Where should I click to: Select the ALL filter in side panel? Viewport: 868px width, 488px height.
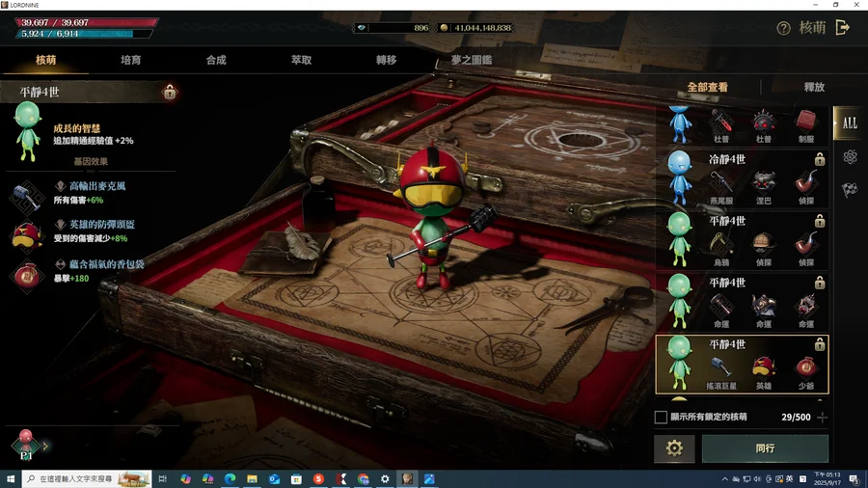(850, 123)
